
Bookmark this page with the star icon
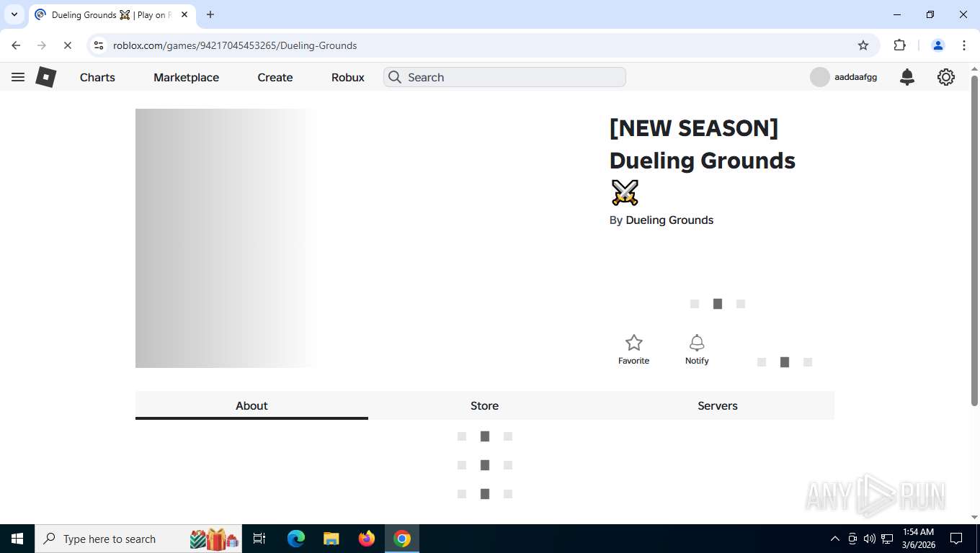click(x=863, y=45)
